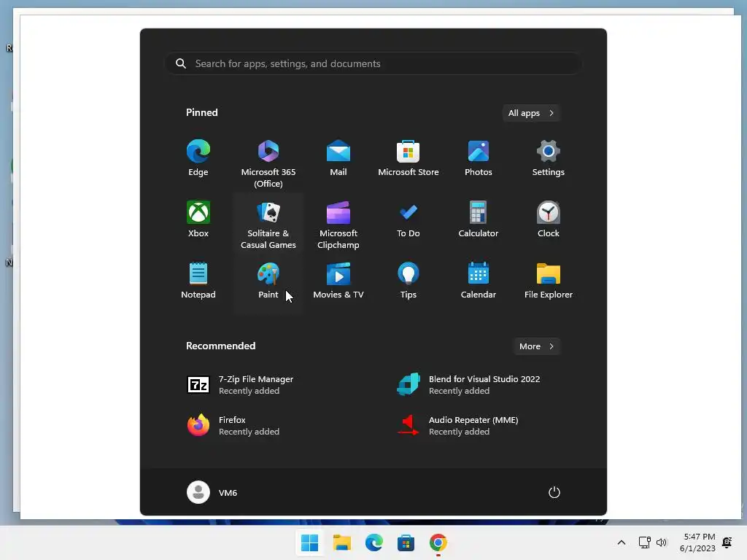This screenshot has height=560, width=747.
Task: Open the notification center icon
Action: [x=727, y=542]
